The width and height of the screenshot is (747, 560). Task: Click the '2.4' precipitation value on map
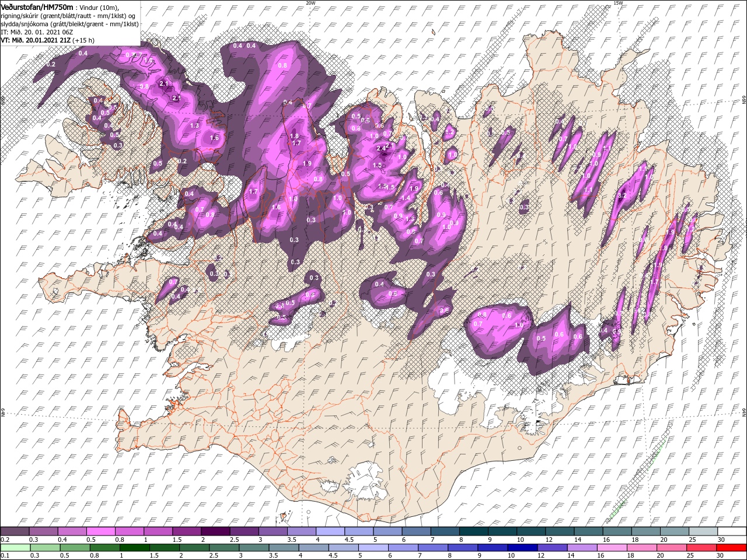click(x=382, y=148)
